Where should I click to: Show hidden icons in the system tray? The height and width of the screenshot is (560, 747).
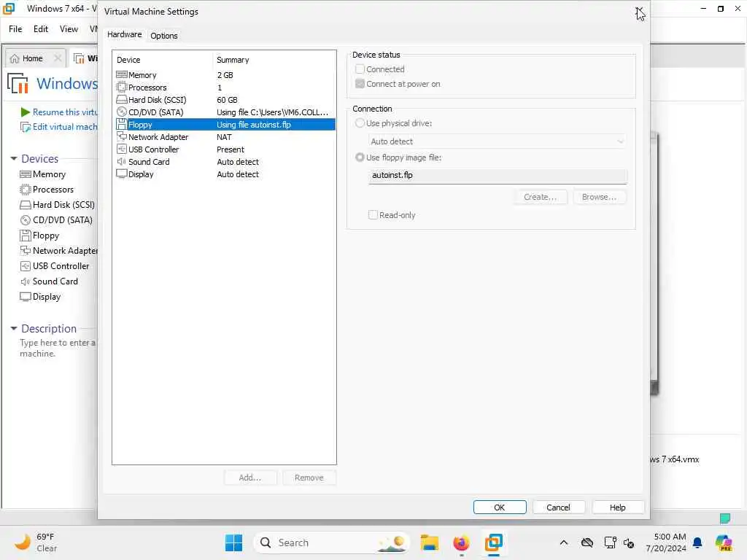point(564,542)
